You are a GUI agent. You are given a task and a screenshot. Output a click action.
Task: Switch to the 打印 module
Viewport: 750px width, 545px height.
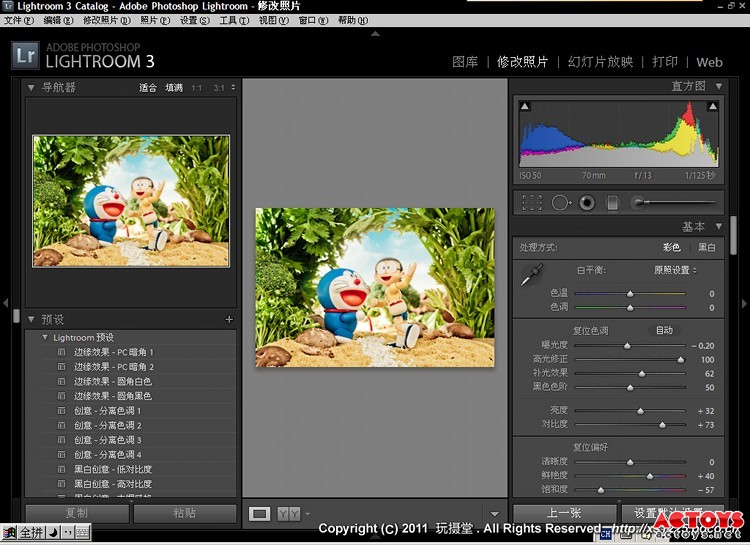point(665,62)
